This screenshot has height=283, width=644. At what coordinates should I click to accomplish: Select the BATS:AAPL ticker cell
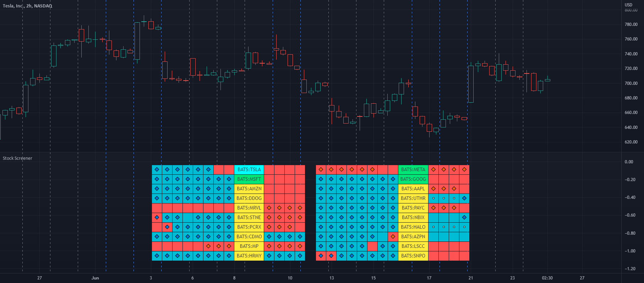413,189
